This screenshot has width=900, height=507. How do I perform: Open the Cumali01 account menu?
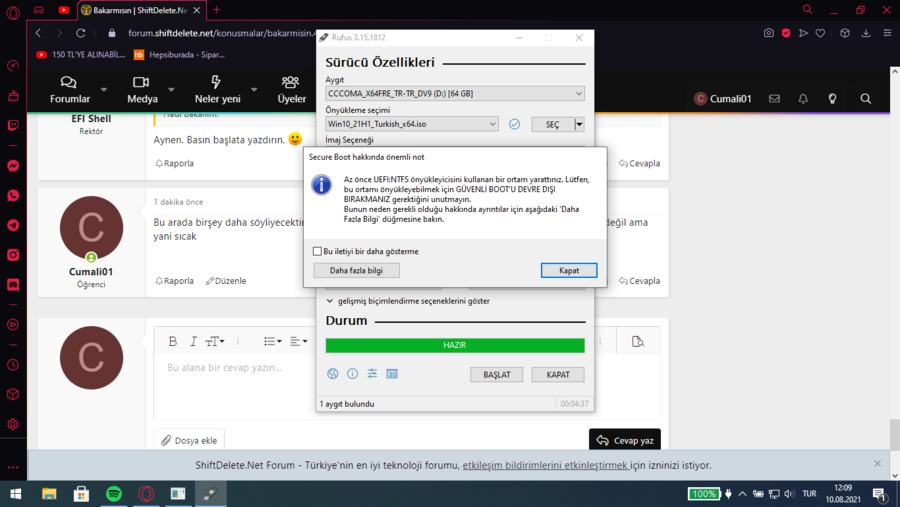point(723,99)
